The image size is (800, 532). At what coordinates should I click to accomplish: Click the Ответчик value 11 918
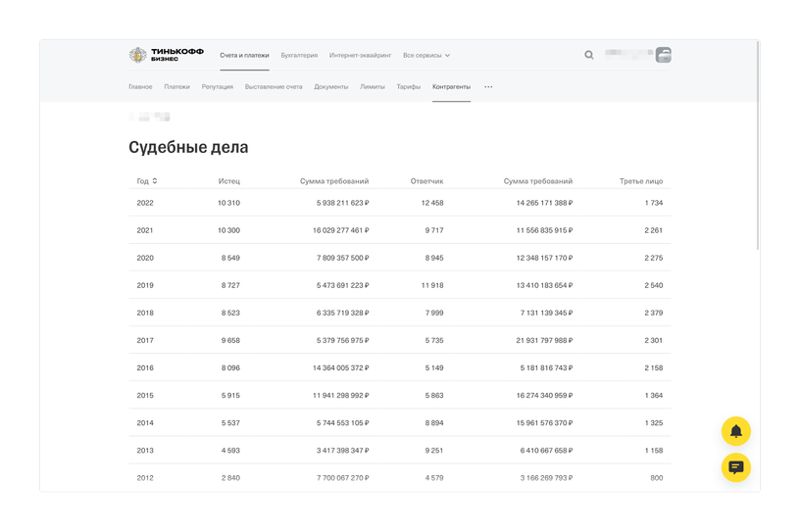(432, 285)
